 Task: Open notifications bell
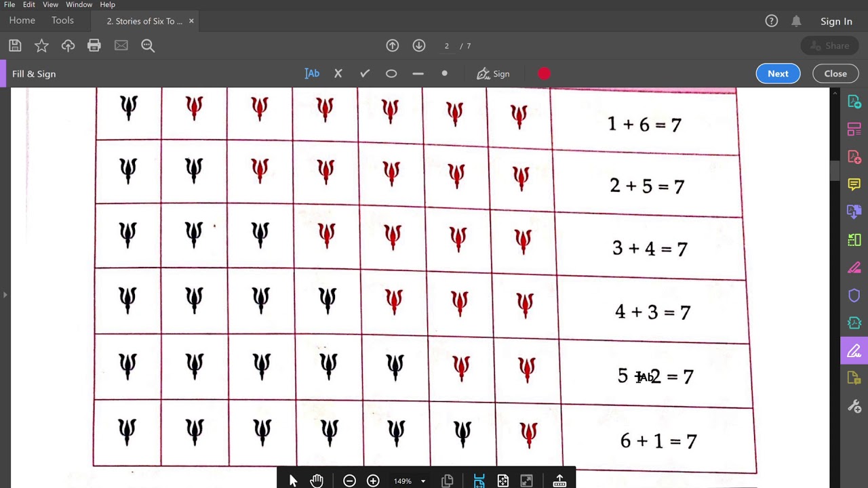coord(796,21)
